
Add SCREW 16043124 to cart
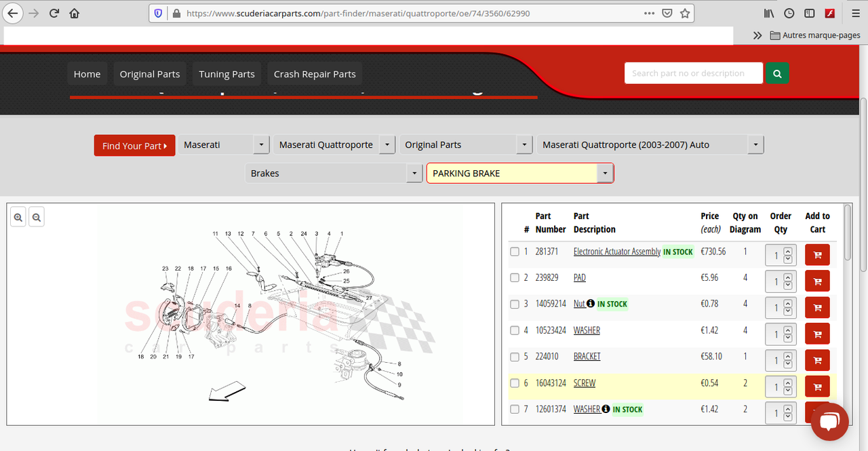click(817, 387)
